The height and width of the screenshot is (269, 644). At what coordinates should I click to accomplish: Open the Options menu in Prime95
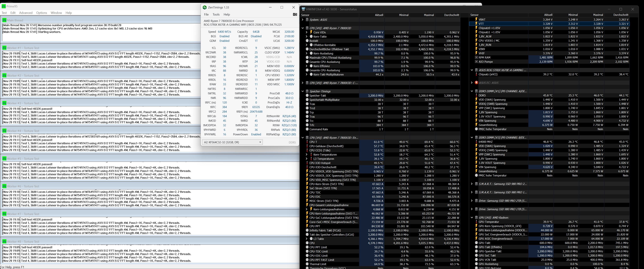pyautogui.click(x=41, y=13)
